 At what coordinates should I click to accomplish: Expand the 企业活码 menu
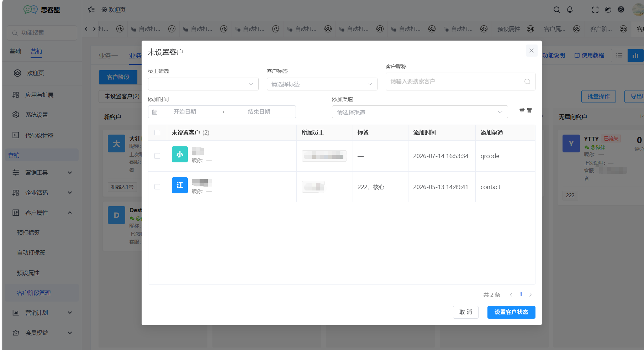(70, 193)
